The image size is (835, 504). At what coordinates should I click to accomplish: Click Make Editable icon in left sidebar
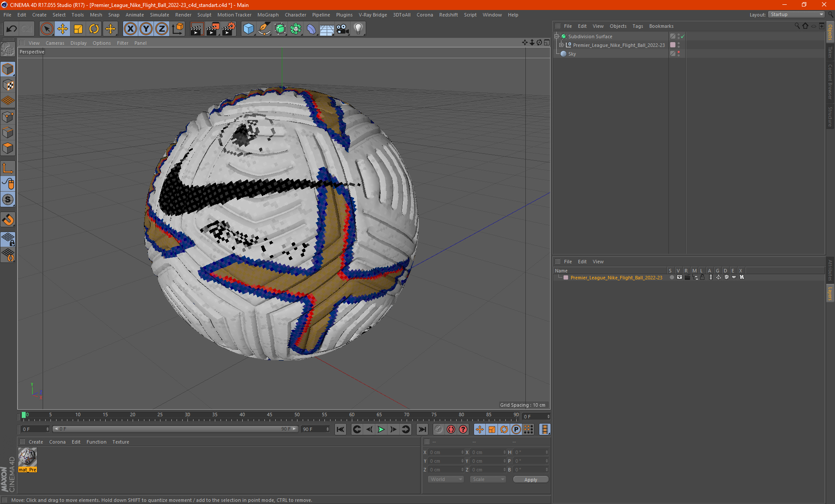pos(8,50)
